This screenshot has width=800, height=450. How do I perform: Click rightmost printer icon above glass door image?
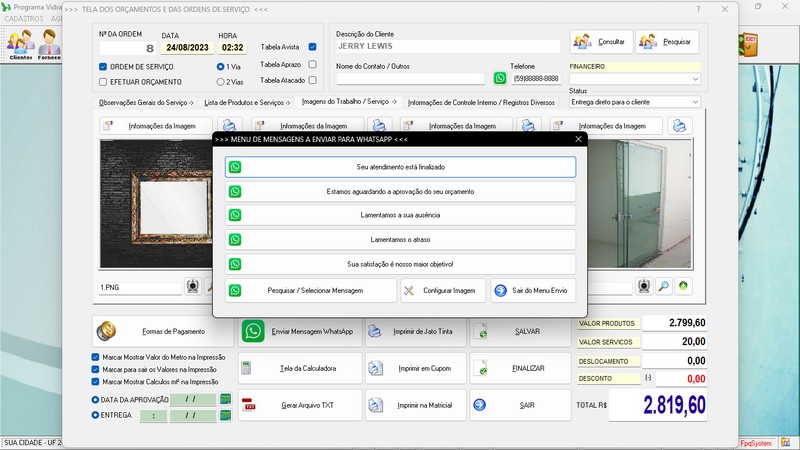680,126
